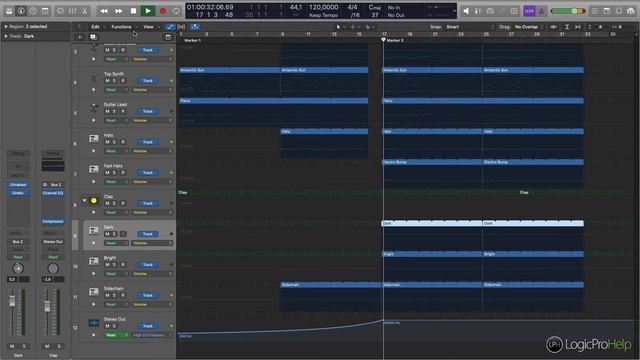640x360 pixels.
Task: Toggle the Flex show/hide button
Action: pos(182,27)
